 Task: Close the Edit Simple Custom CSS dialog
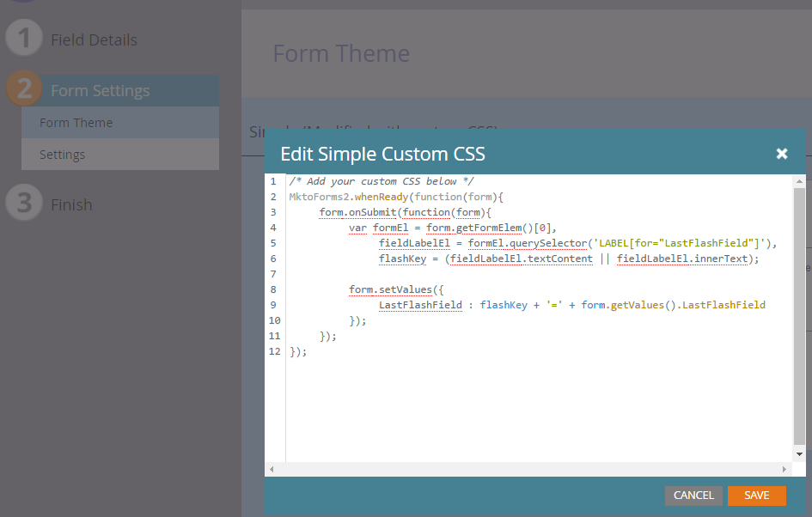pyautogui.click(x=782, y=154)
